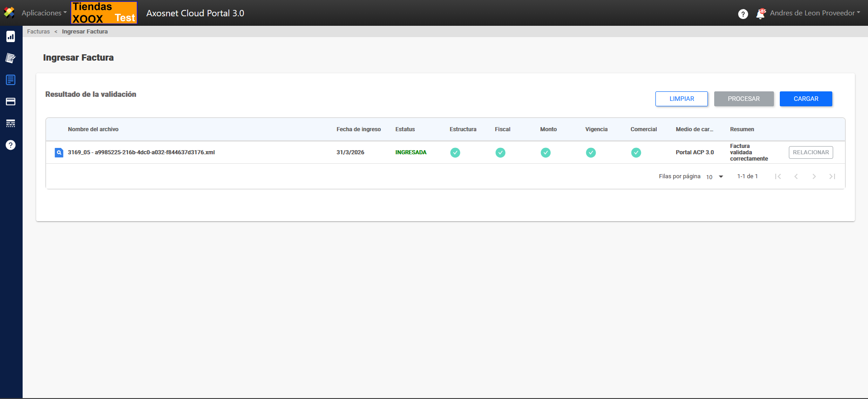Go to Facturas breadcrumb
868x399 pixels.
click(x=38, y=32)
